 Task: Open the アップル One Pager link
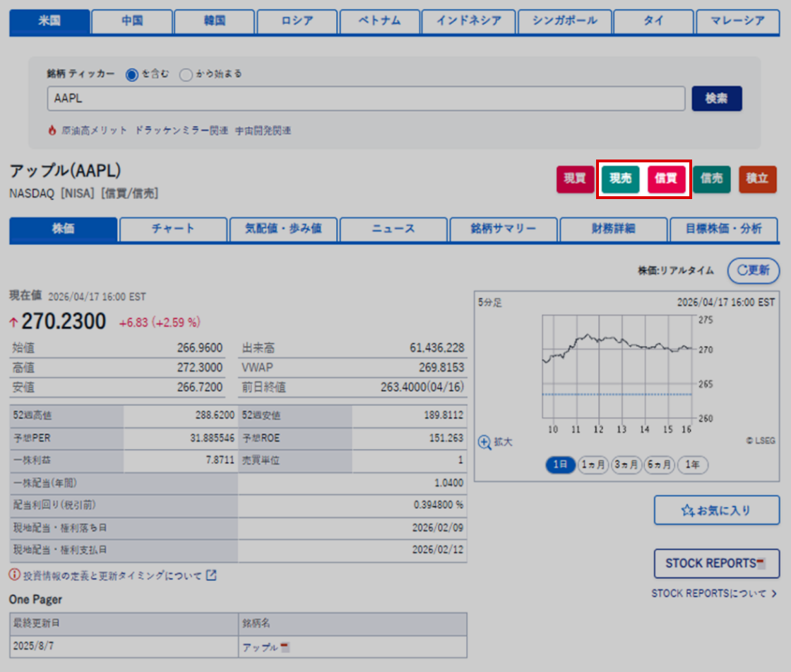pos(260,647)
